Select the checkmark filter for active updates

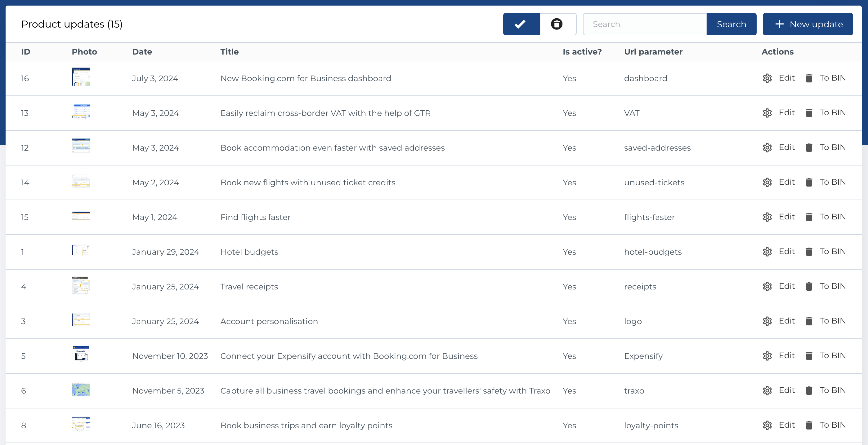(x=521, y=24)
